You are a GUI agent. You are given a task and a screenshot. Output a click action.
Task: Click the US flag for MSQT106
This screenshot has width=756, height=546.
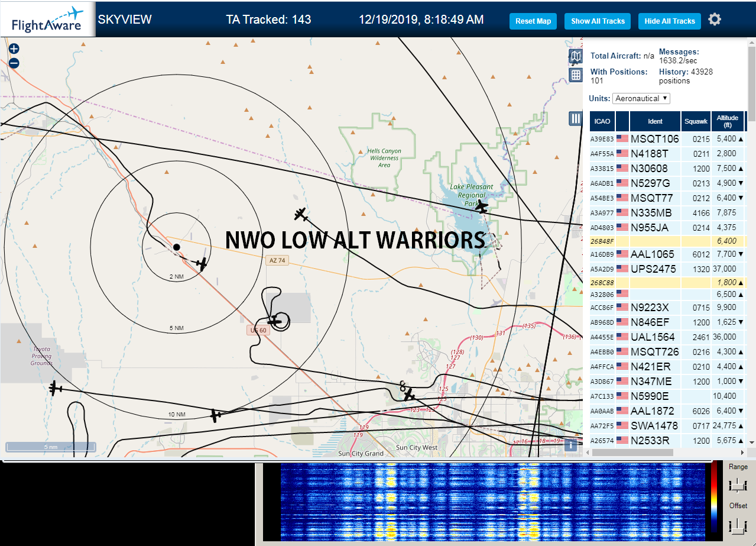622,139
